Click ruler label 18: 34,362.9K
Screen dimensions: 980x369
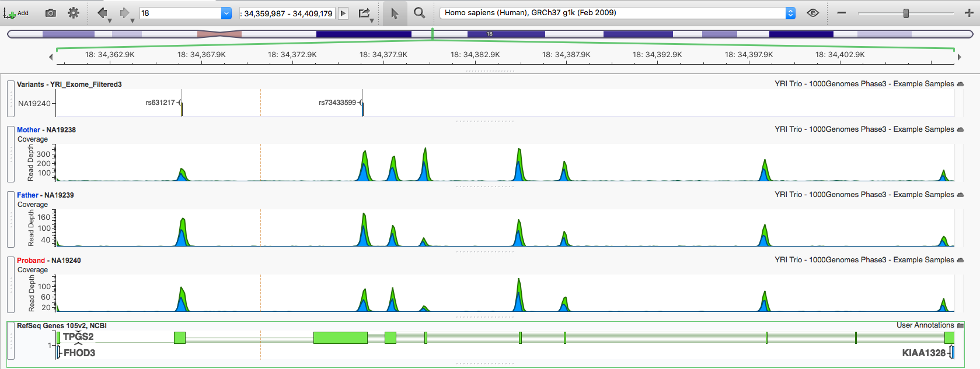click(110, 55)
